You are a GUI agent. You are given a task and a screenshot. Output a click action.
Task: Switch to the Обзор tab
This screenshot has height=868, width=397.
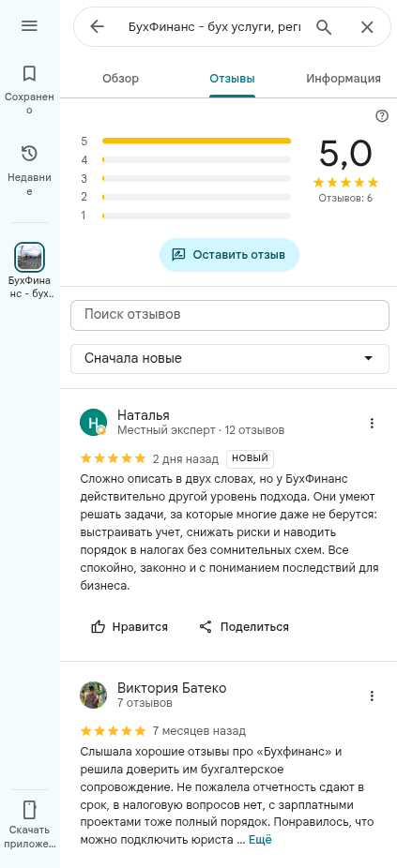120,79
